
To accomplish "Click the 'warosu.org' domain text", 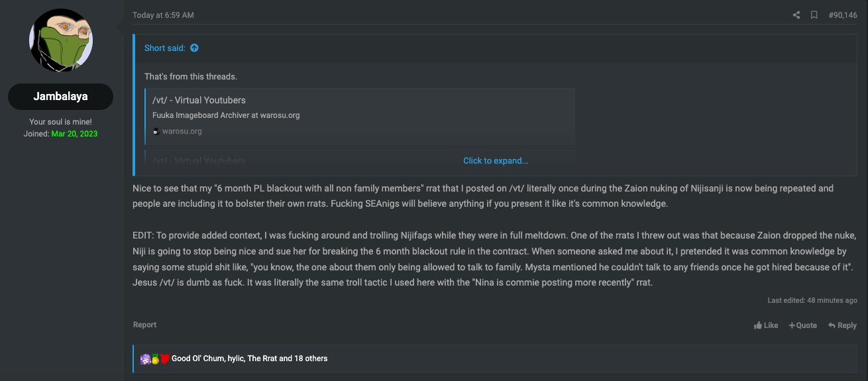I will 182,131.
